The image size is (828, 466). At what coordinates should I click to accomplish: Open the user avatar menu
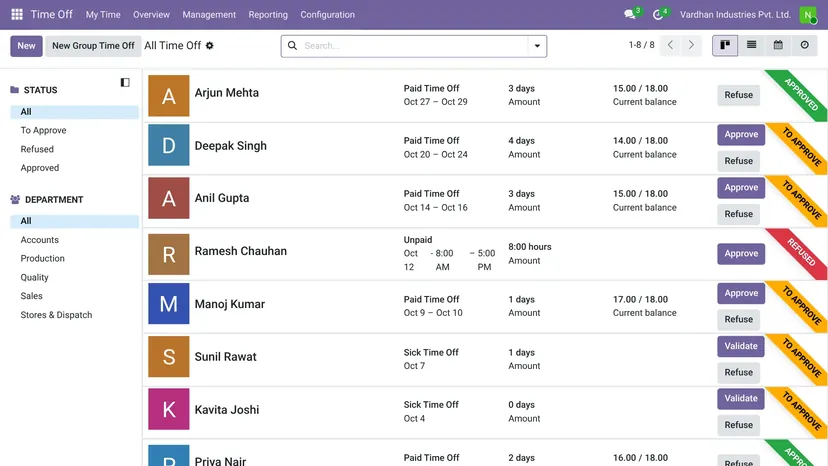[x=807, y=14]
